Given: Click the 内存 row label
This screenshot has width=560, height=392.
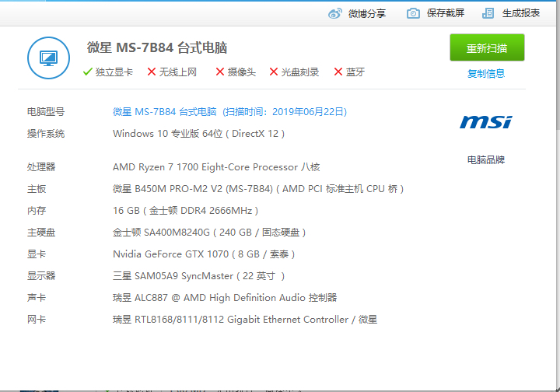Looking at the screenshot, I should pyautogui.click(x=37, y=210).
